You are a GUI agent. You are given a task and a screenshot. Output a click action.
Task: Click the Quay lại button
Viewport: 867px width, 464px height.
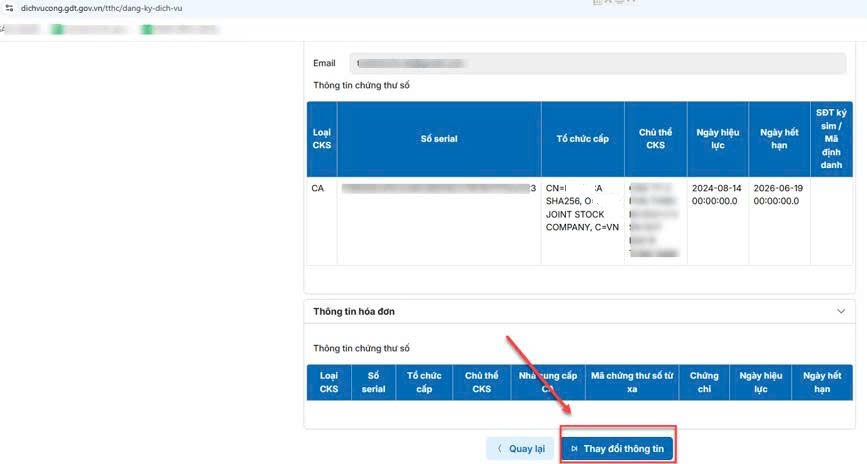(520, 449)
